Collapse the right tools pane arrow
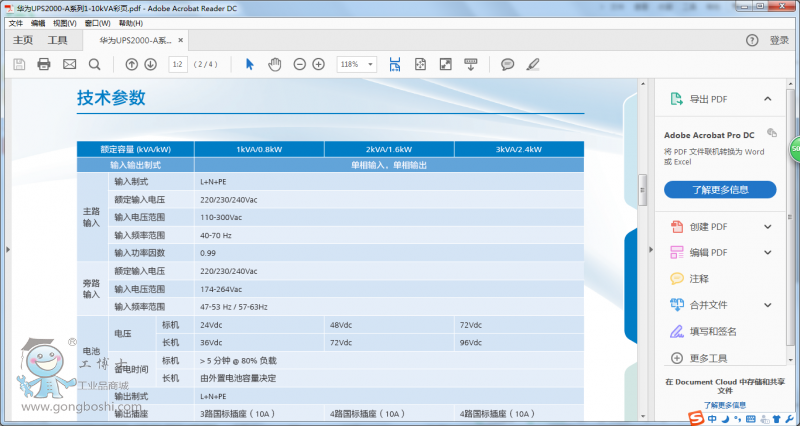Screen dimensions: 800x426 [651, 249]
